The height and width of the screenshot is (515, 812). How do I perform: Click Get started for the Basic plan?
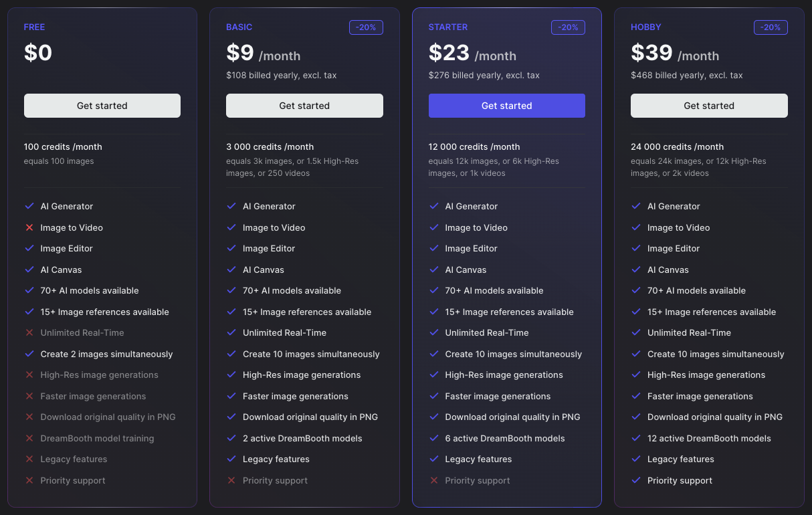click(304, 106)
